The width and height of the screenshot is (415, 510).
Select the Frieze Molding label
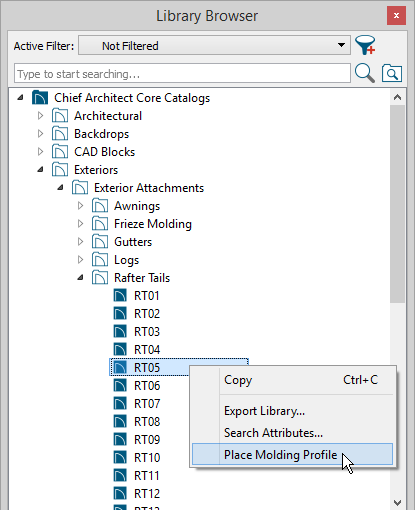click(x=153, y=224)
